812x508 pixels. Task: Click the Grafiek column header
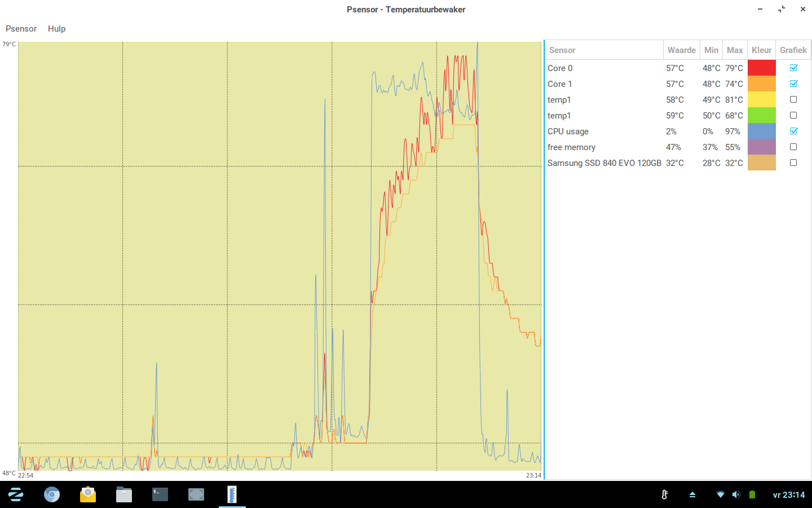(793, 50)
